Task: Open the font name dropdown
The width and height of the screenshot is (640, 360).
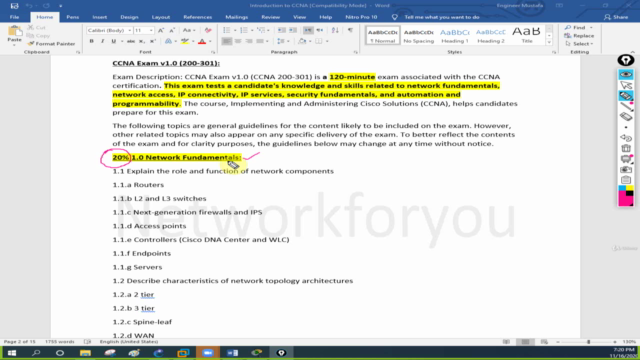Action: pyautogui.click(x=129, y=31)
